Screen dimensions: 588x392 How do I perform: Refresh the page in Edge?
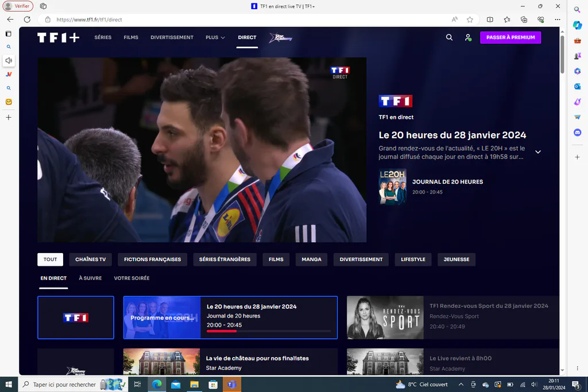point(27,20)
